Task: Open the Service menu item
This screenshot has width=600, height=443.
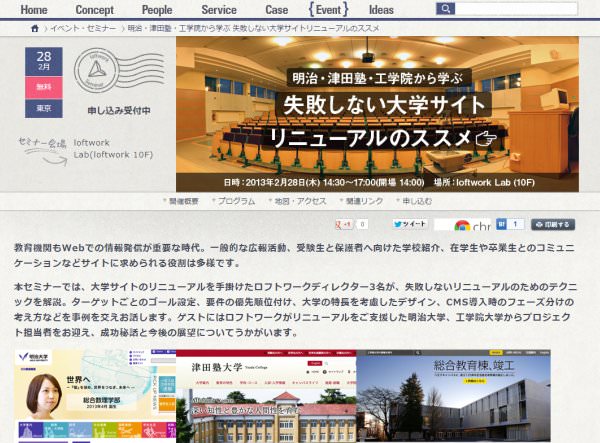Action: pos(219,10)
